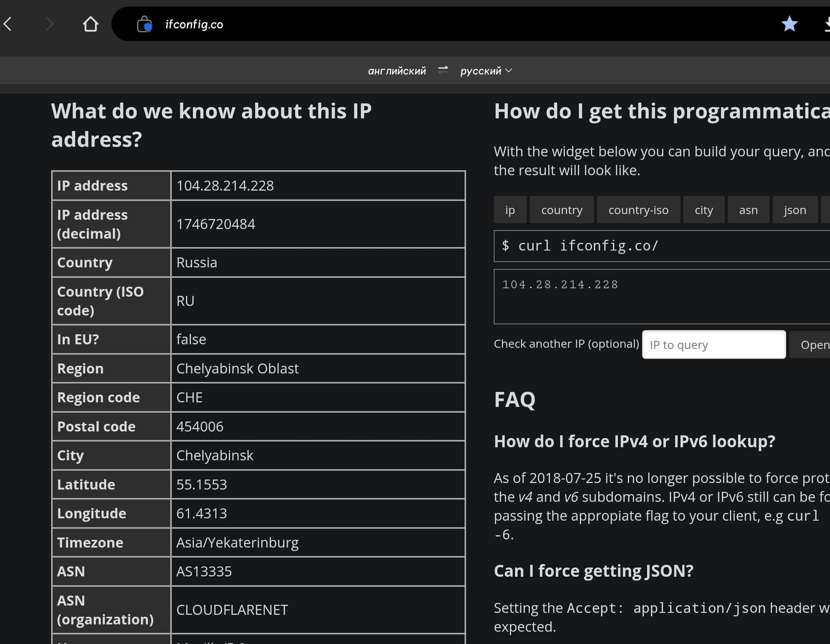The width and height of the screenshot is (830, 644).
Task: Click the IP address value 104.28.214.228 in table
Action: click(x=225, y=186)
